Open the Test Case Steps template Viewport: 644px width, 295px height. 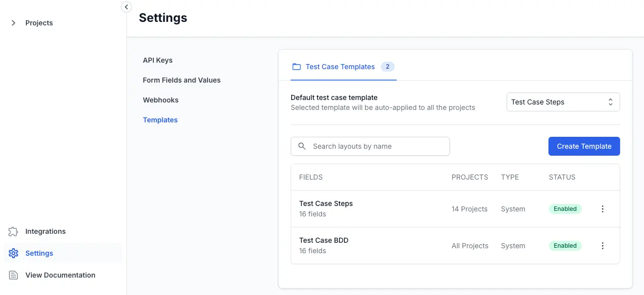point(326,203)
